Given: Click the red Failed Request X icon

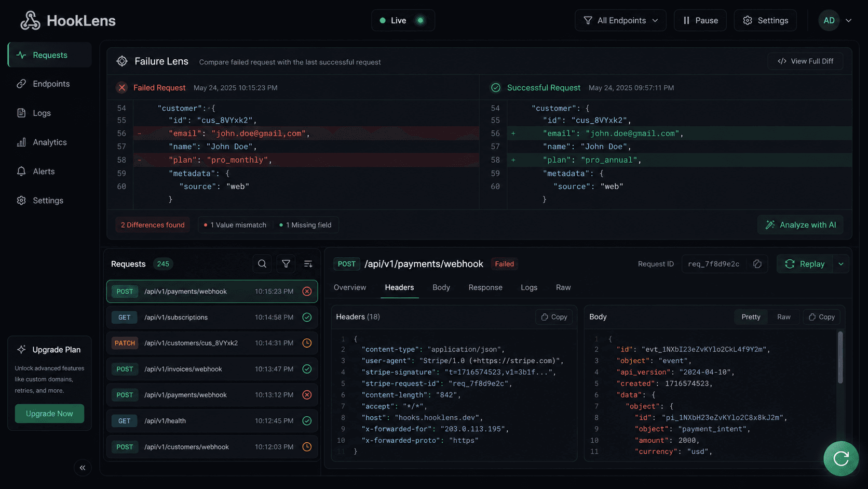Looking at the screenshot, I should click(x=122, y=88).
